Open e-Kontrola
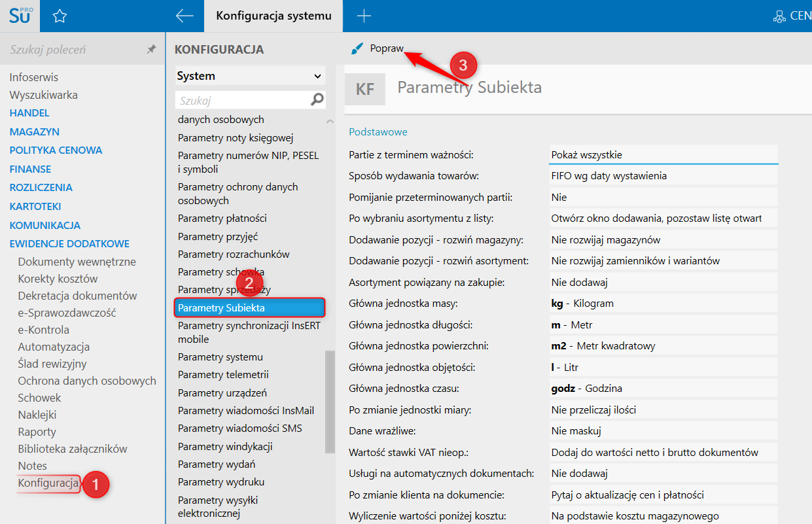The height and width of the screenshot is (524, 812). pos(43,330)
